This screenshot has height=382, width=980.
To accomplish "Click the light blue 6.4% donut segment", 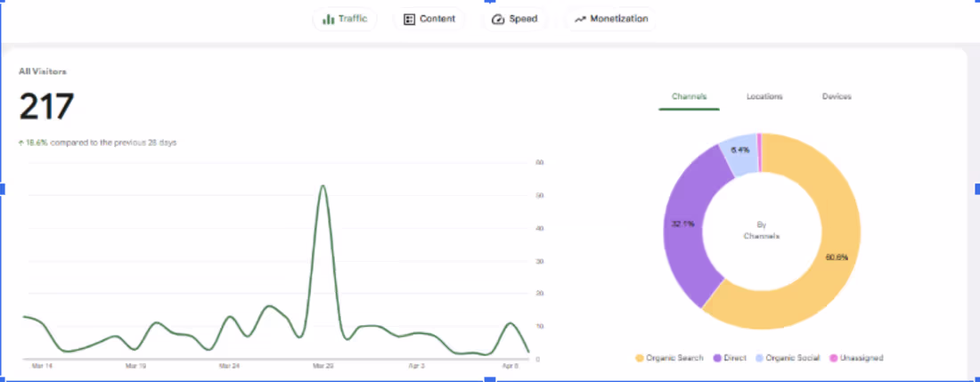I will tap(740, 150).
